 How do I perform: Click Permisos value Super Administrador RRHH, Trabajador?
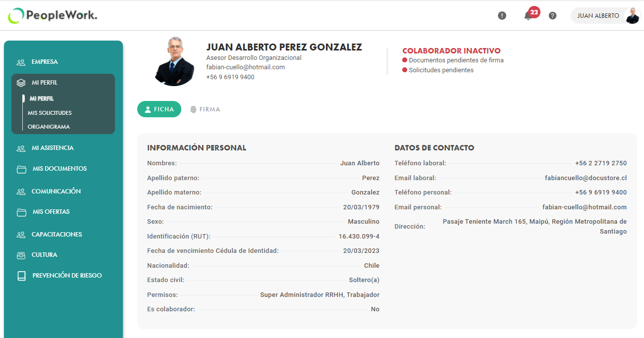click(x=320, y=295)
